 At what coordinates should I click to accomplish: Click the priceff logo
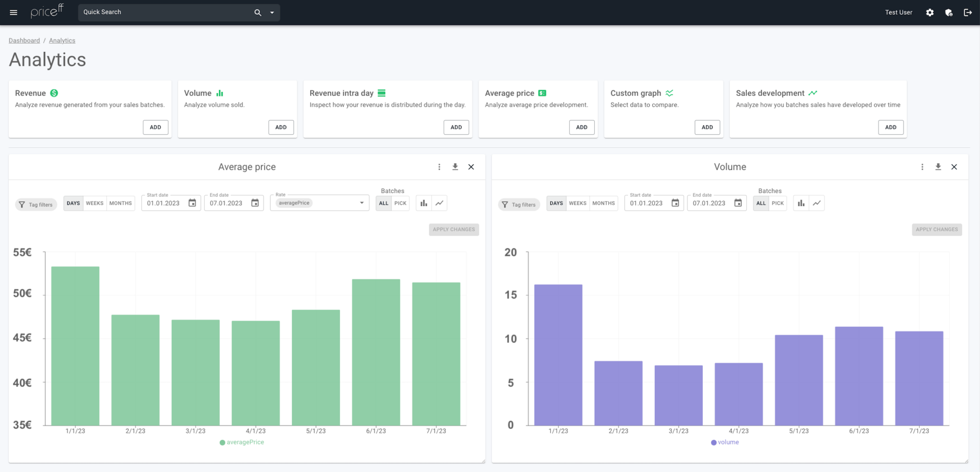pyautogui.click(x=47, y=11)
